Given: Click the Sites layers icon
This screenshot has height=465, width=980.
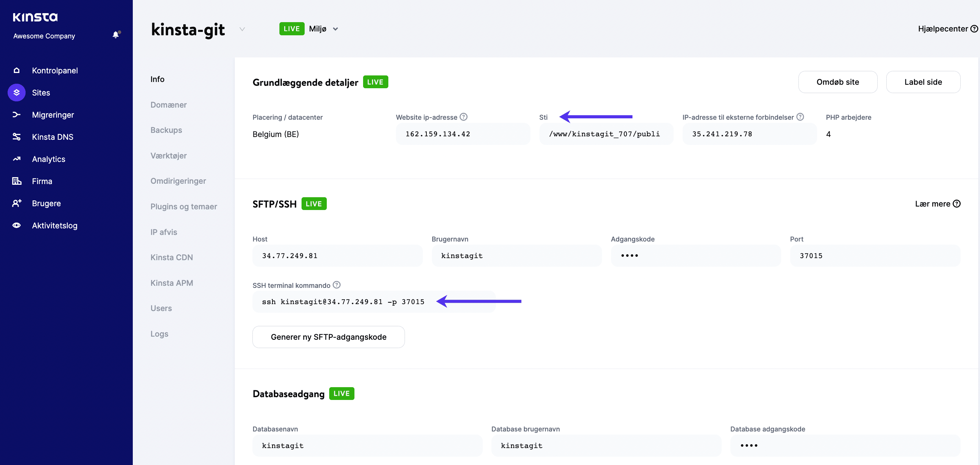Looking at the screenshot, I should [x=16, y=92].
